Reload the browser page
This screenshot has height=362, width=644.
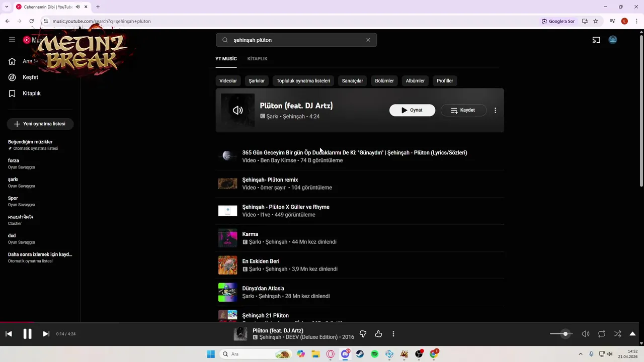pos(31,21)
